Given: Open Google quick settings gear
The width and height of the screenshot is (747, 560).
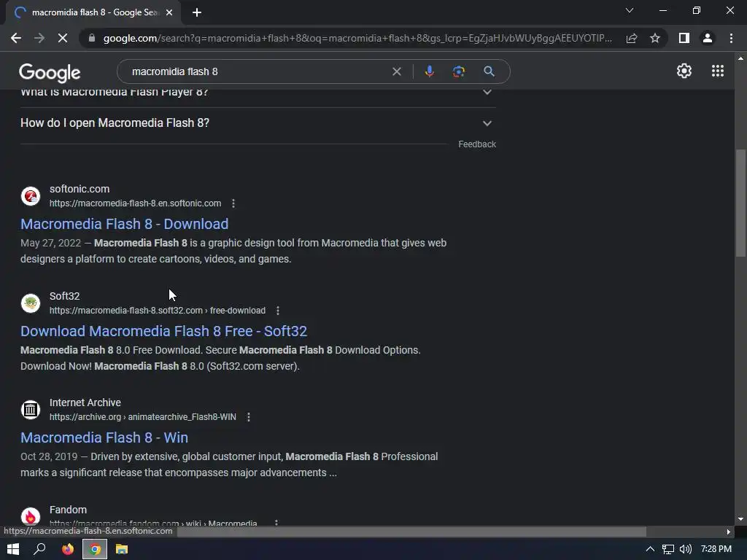Looking at the screenshot, I should pos(684,71).
